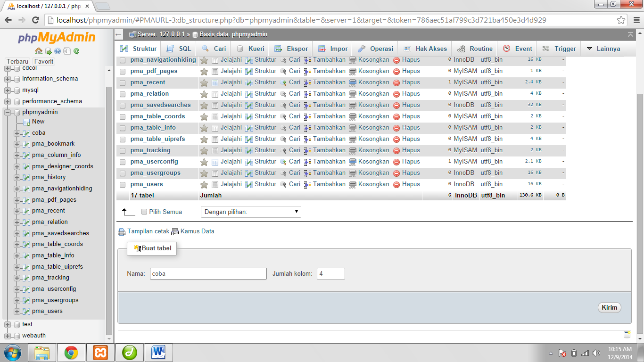Click the collapse top header icon
This screenshot has width=644, height=362.
click(x=631, y=34)
